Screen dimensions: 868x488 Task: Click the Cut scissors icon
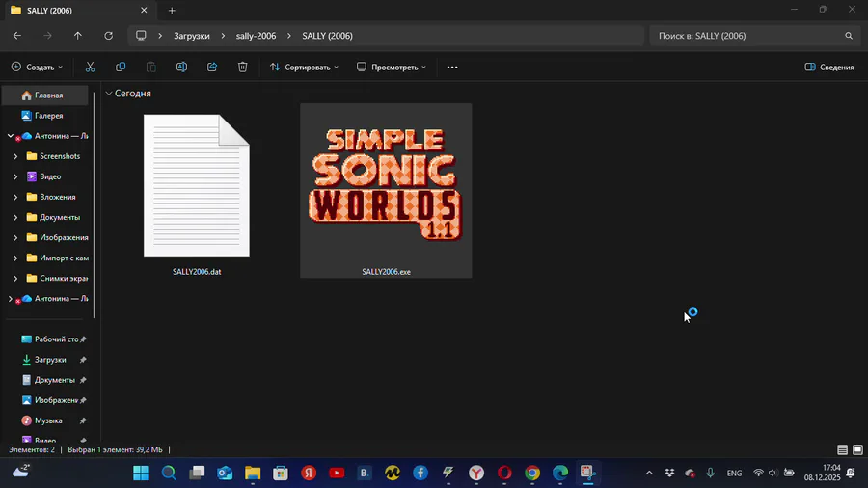(x=91, y=67)
